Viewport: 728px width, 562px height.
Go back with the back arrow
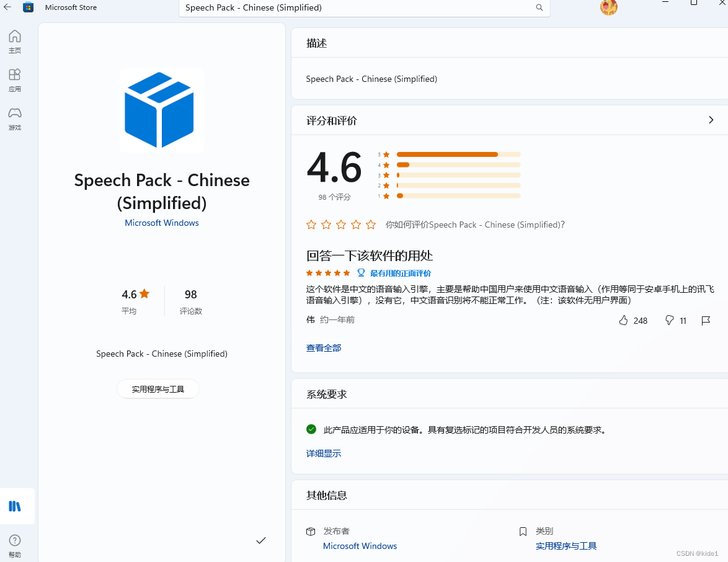[x=7, y=7]
